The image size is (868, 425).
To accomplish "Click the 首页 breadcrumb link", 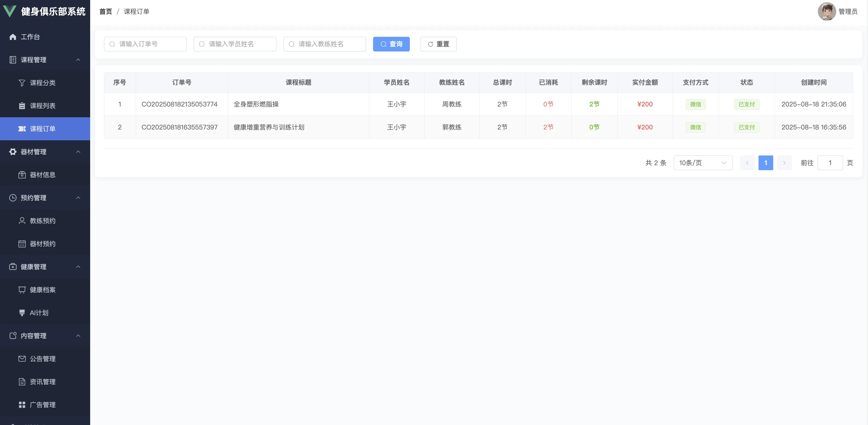I will [x=106, y=11].
